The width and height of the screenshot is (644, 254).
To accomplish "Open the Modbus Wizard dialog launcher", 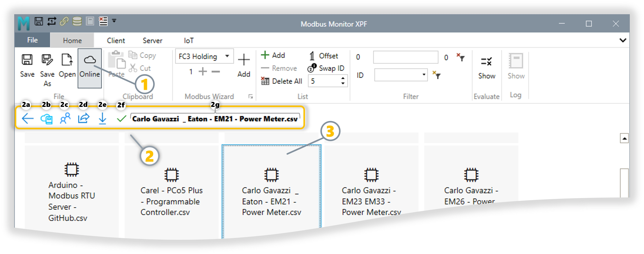I will click(250, 97).
